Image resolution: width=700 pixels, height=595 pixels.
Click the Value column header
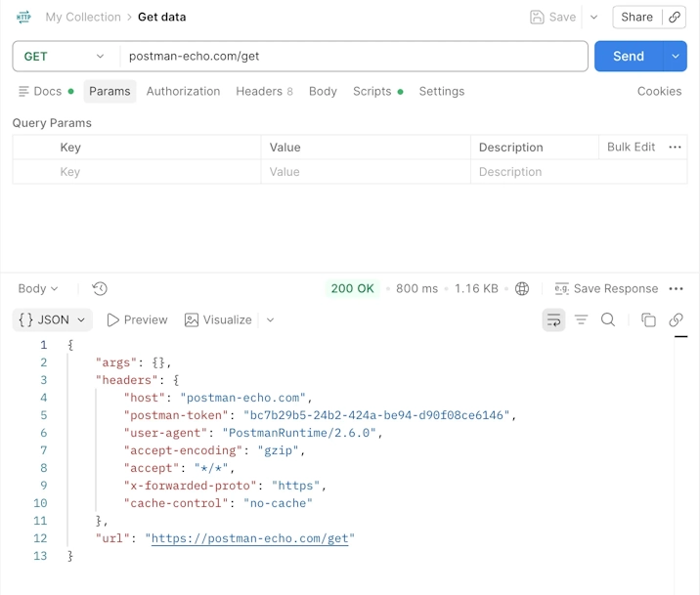tap(284, 148)
